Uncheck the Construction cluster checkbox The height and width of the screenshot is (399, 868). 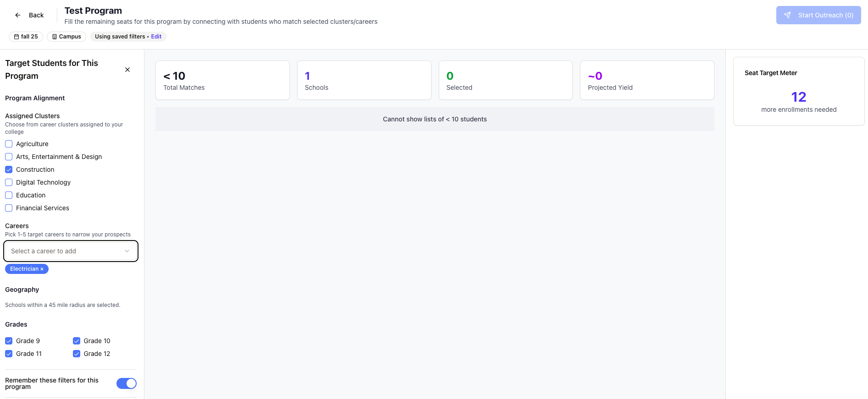pyautogui.click(x=9, y=169)
